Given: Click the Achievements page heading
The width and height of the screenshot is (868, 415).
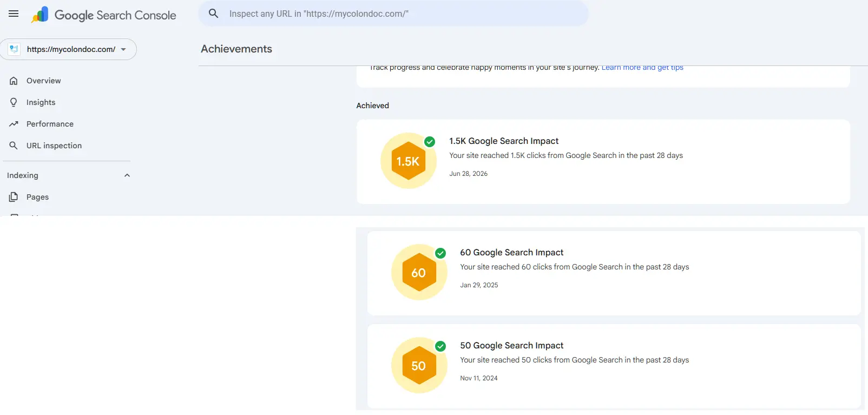Looking at the screenshot, I should click(x=236, y=49).
